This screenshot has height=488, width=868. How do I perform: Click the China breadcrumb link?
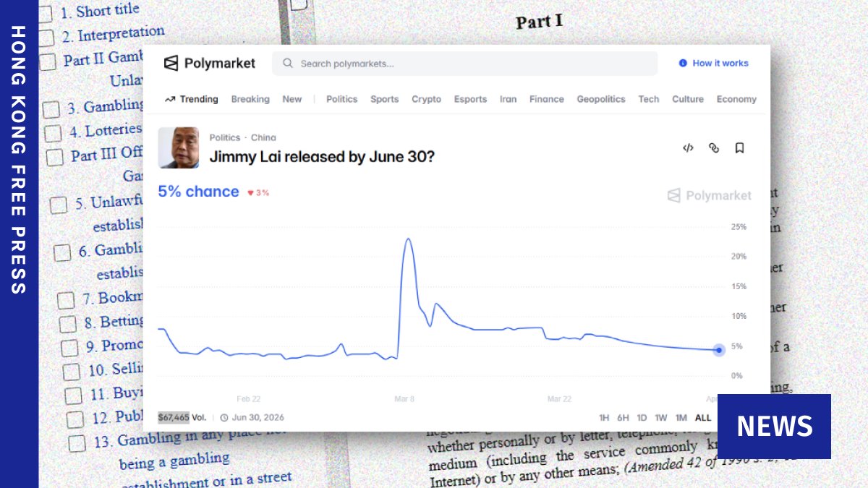(x=263, y=137)
